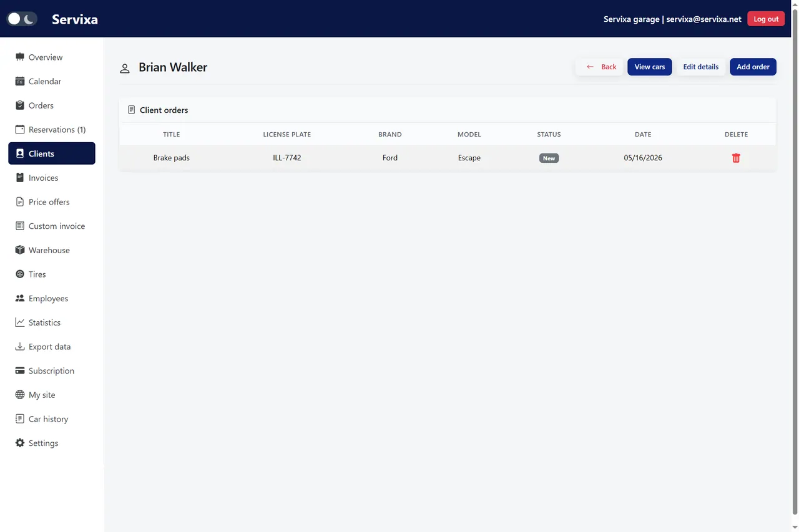Delete the Brake pads order via trash icon
Viewport: 799px width, 532px height.
click(736, 158)
